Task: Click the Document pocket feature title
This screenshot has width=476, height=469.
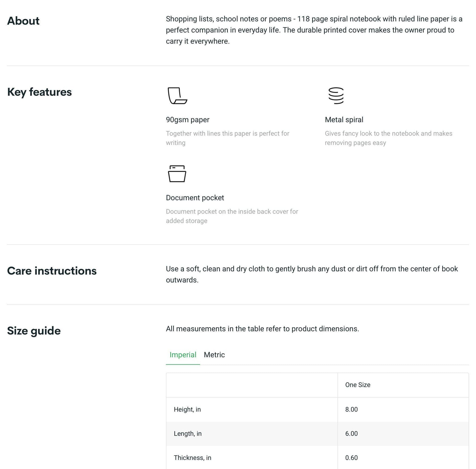Action: click(195, 198)
